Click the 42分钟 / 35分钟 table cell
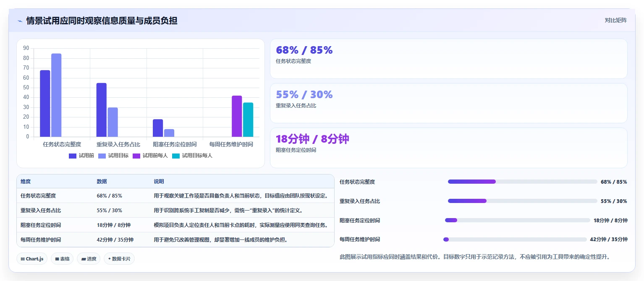Image resolution: width=644 pixels, height=281 pixels. (115, 240)
